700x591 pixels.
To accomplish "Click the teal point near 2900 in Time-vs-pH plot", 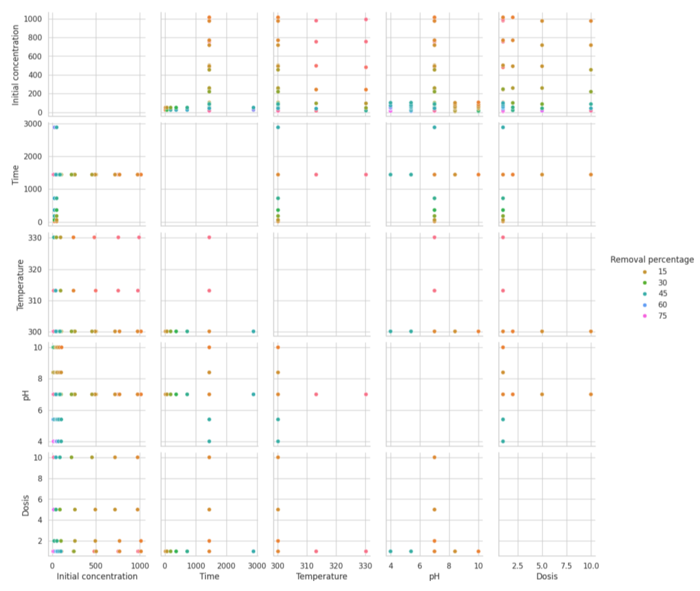I will pyautogui.click(x=434, y=127).
